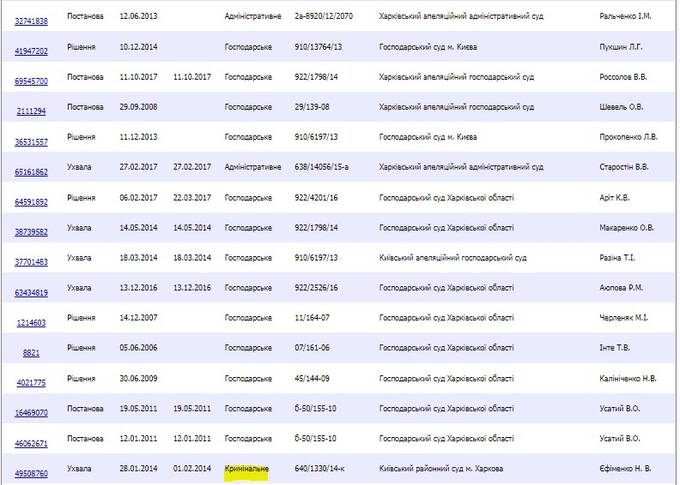680x485 pixels.
Task: Click the highlighted 'Кримінальне' cell
Action: coord(248,467)
